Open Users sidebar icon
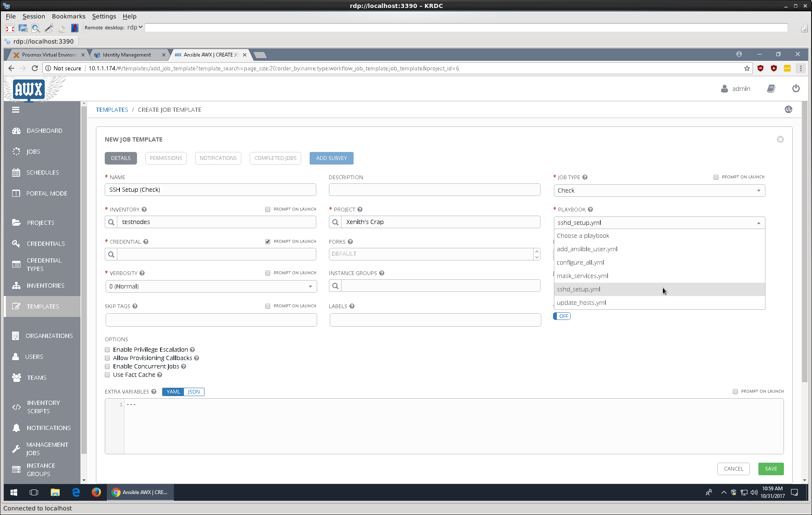Screen dimensions: 812x515 pyautogui.click(x=16, y=357)
